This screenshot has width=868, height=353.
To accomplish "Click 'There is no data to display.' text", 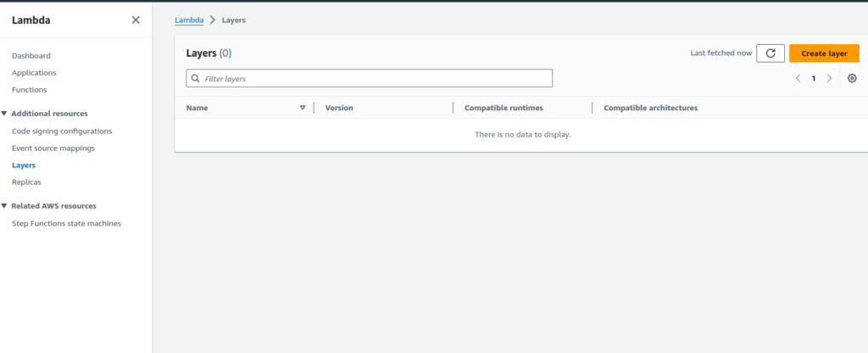I will coord(522,134).
